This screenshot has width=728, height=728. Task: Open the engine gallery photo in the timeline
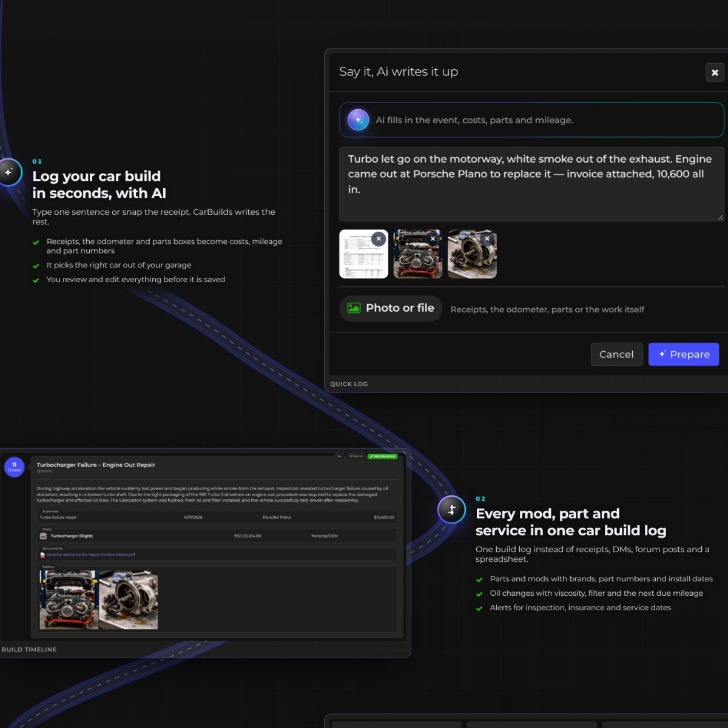69,599
